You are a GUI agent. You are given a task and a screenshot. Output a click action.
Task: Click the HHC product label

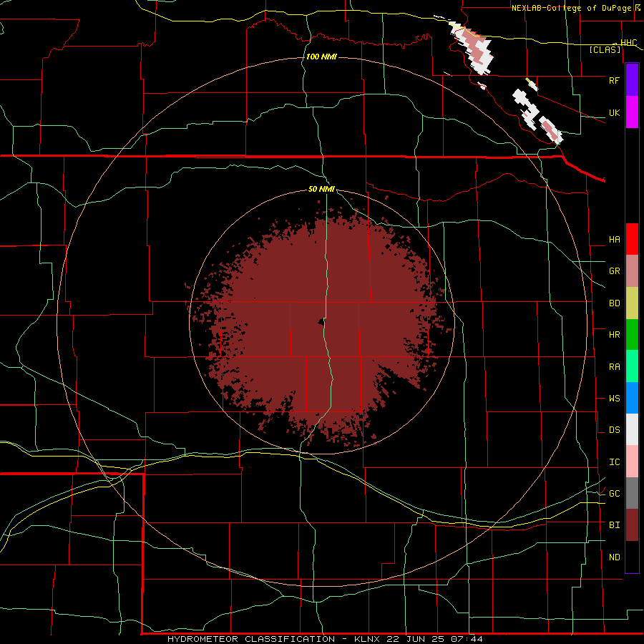click(628, 42)
